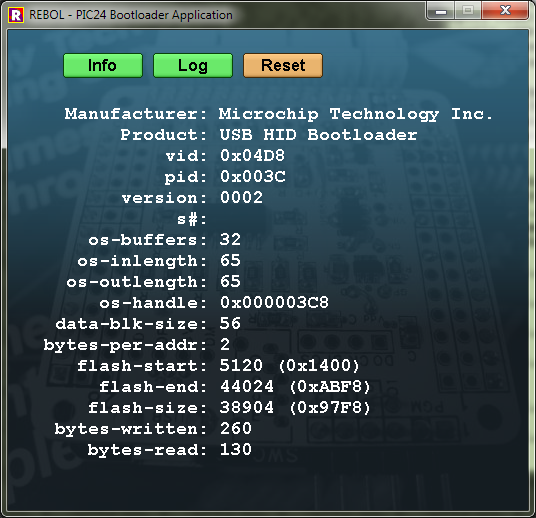Click the 'bytes-per-addr:' label
Image resolution: width=536 pixels, height=518 pixels.
(x=125, y=346)
